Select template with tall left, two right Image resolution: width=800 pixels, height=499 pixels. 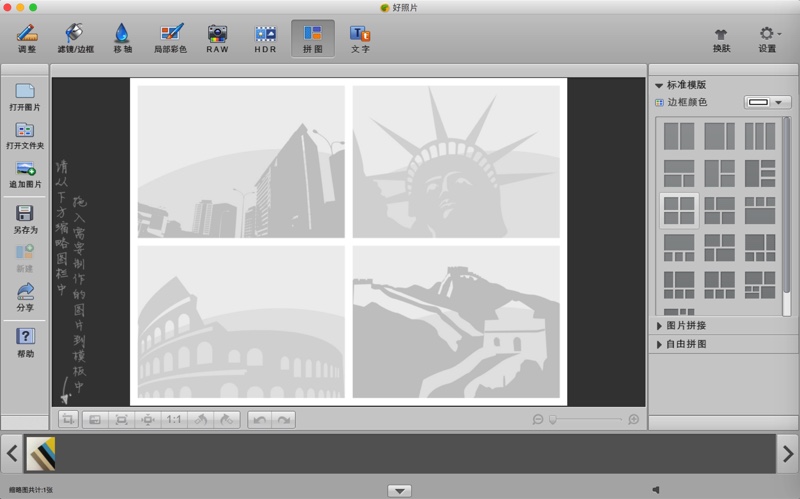(719, 173)
